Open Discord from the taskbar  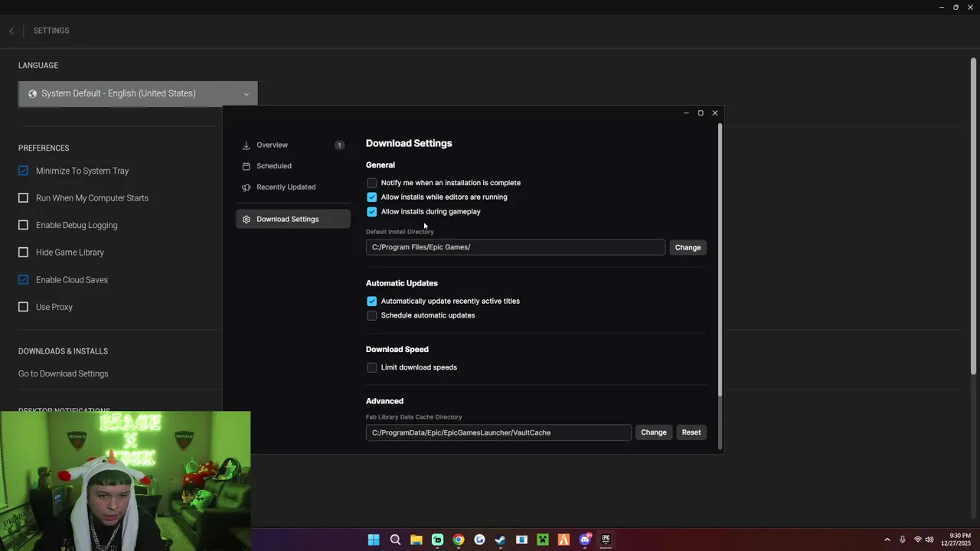(x=585, y=540)
